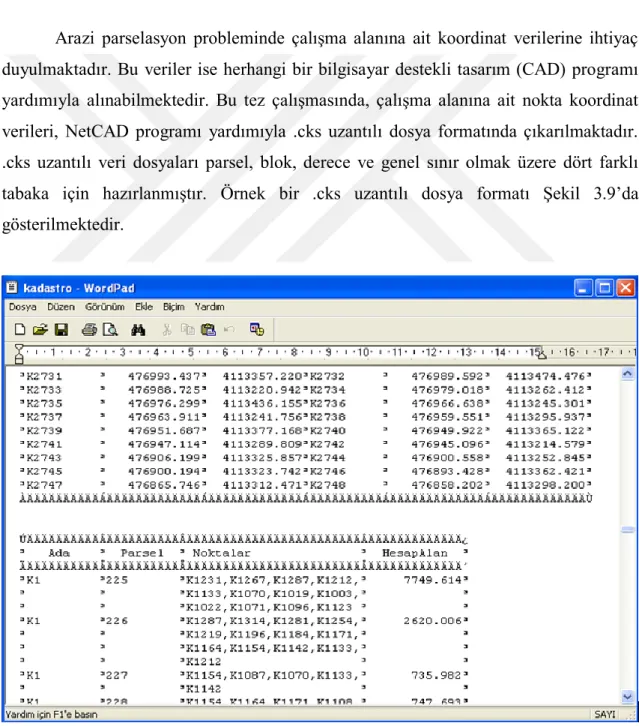Image resolution: width=639 pixels, height=726 pixels.
Task: Close the kadastro WordPad window
Action: (x=626, y=288)
